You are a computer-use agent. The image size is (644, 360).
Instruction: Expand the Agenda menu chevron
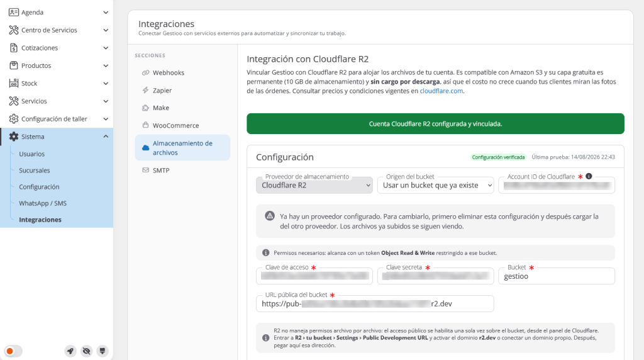click(x=106, y=13)
